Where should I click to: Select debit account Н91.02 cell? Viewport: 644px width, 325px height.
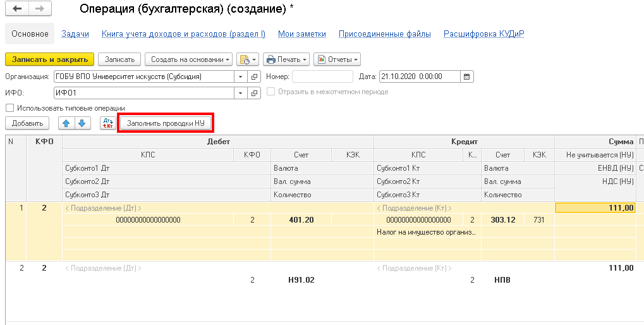[x=301, y=280]
